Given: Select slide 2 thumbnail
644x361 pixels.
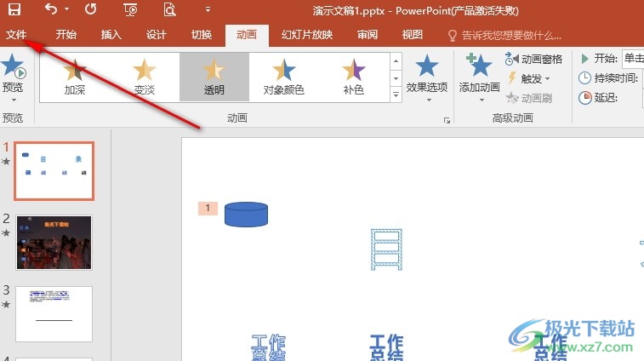Looking at the screenshot, I should point(54,243).
